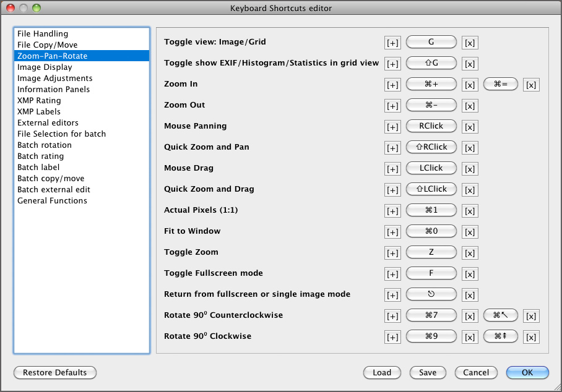Delete the G shortcut for Toggle view
This screenshot has width=562, height=392.
(x=470, y=43)
